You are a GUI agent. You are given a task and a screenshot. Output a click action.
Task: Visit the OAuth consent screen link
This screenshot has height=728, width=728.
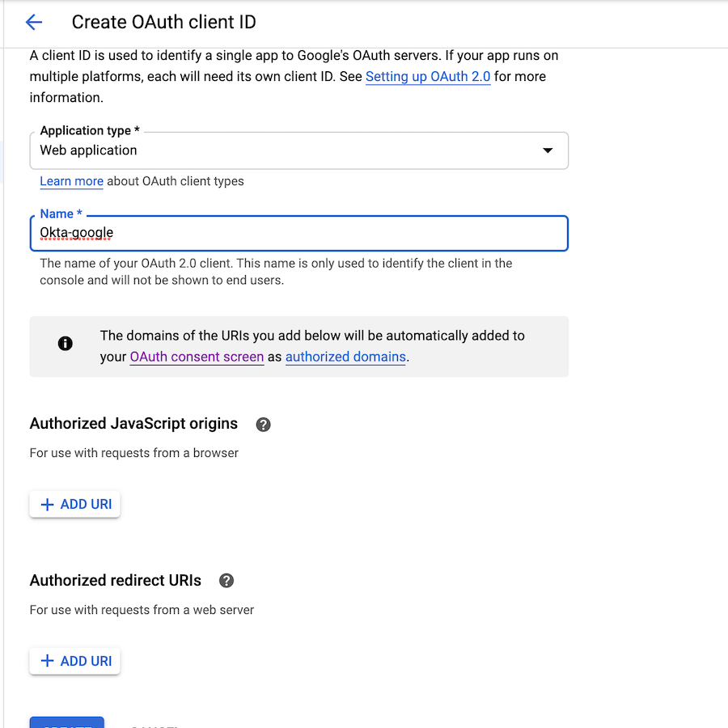click(197, 357)
